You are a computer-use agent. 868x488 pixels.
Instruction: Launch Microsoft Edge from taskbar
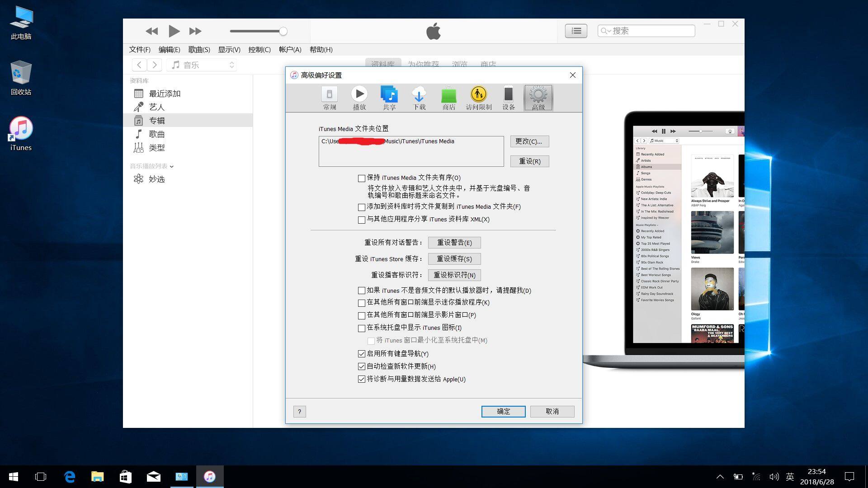[69, 477]
